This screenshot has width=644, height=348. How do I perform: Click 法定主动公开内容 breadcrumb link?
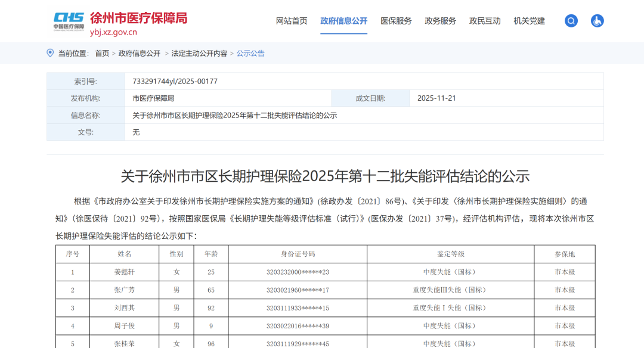point(199,53)
